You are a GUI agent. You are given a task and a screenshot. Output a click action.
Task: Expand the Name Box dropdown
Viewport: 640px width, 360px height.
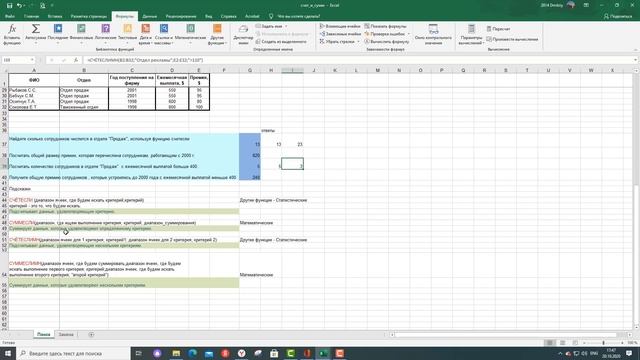32,60
